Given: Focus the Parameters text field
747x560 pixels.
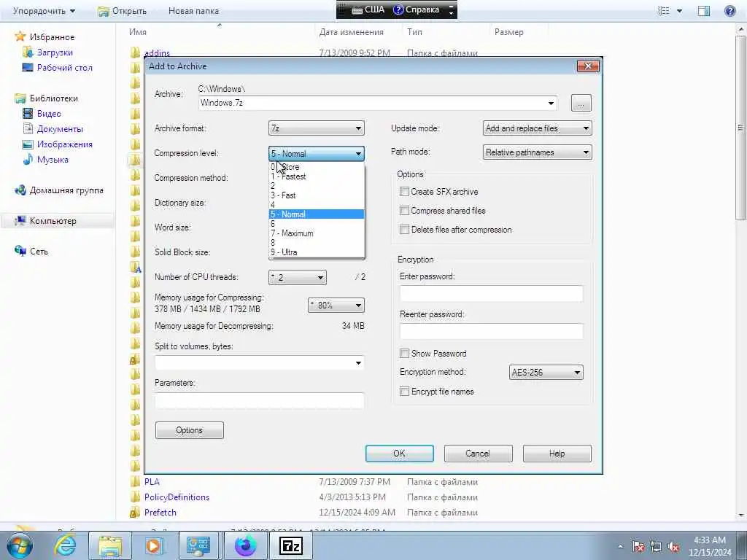Looking at the screenshot, I should click(259, 400).
